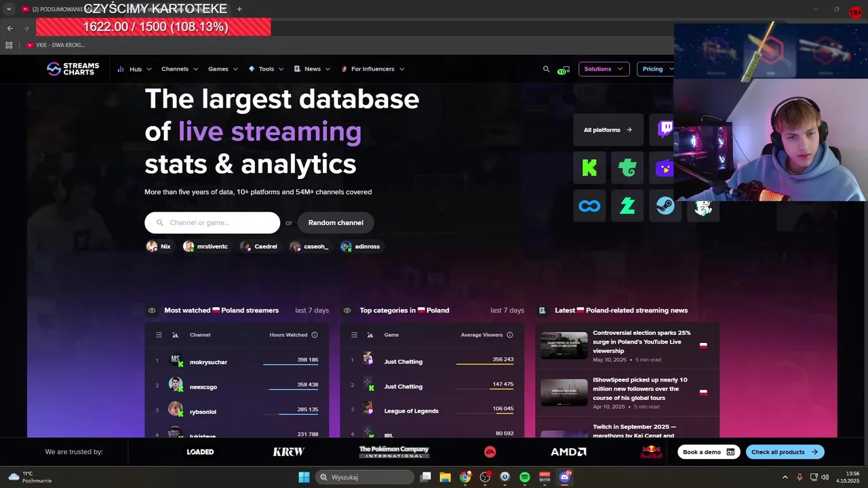Viewport: 868px width, 488px height.
Task: Open Chrome from the taskbar
Action: point(465,477)
